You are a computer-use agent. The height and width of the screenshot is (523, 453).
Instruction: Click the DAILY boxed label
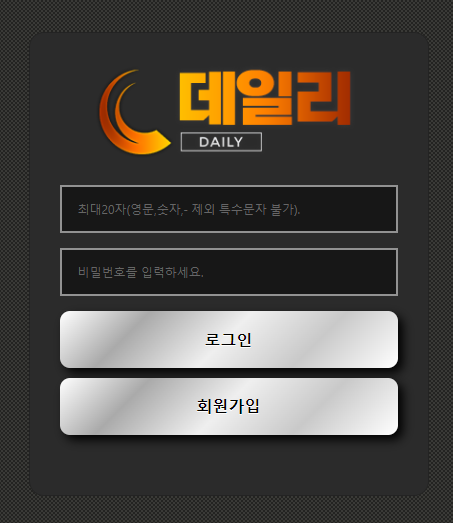[x=221, y=142]
